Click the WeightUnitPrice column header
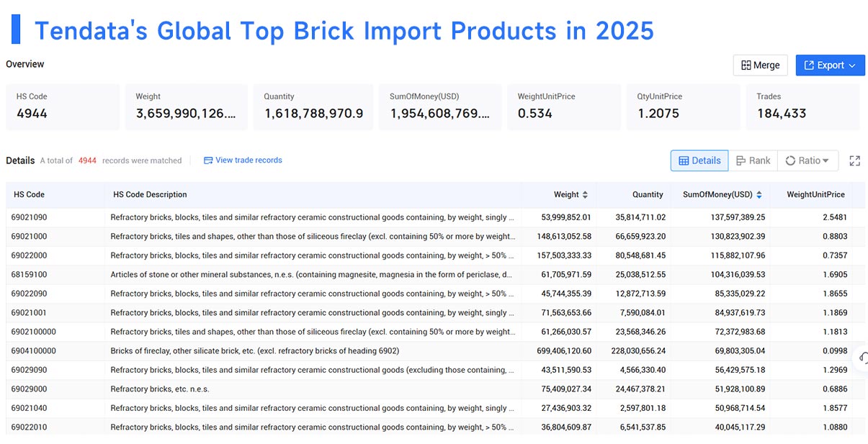 [815, 194]
